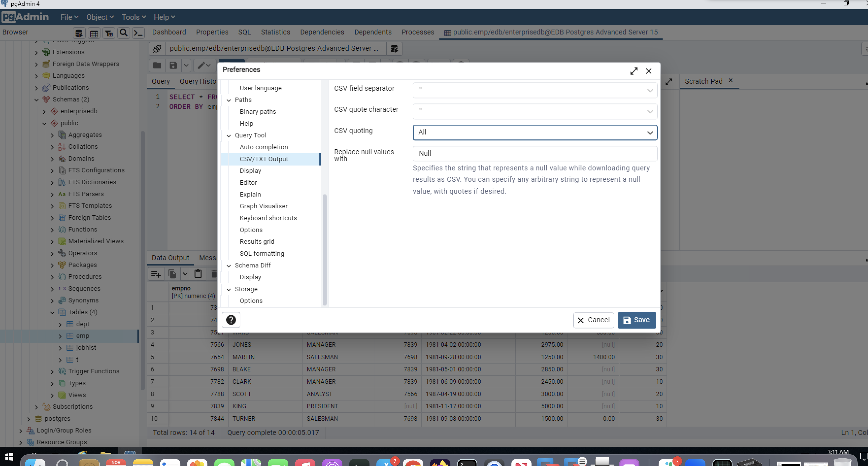868x466 pixels.
Task: Add a new row in Data Output
Action: point(156,274)
